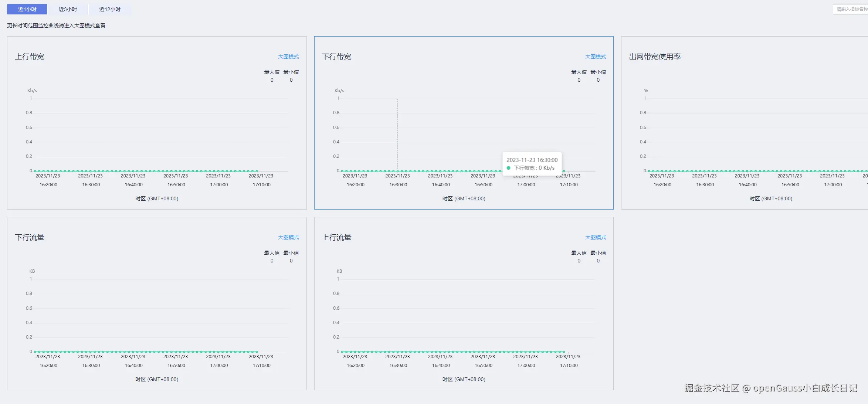Open 大图模式 for the 上行带宽 chart

pos(288,57)
